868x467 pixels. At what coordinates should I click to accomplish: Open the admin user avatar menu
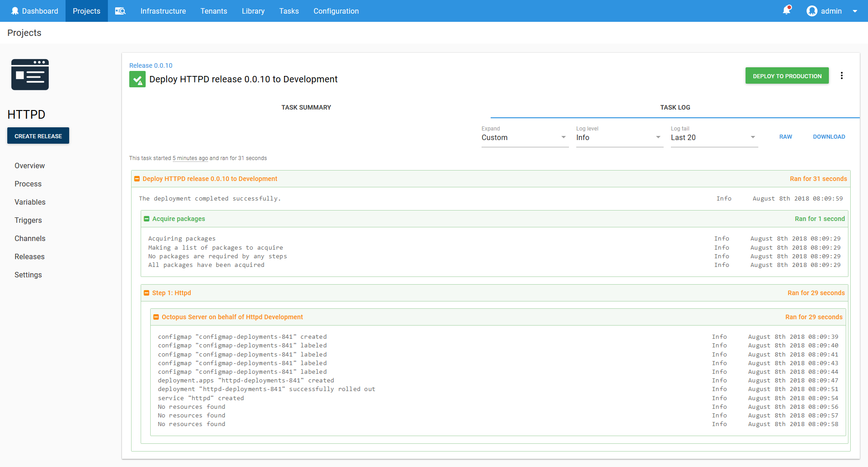coord(812,11)
